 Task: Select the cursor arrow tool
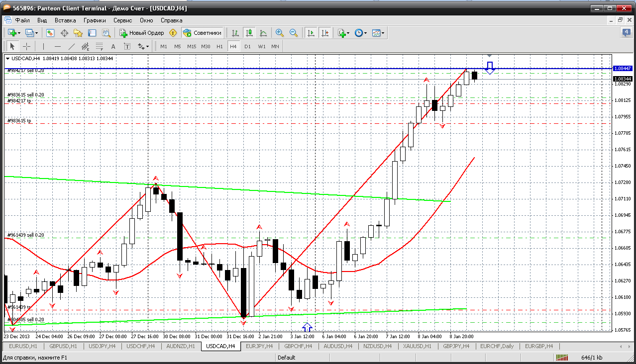tap(12, 46)
